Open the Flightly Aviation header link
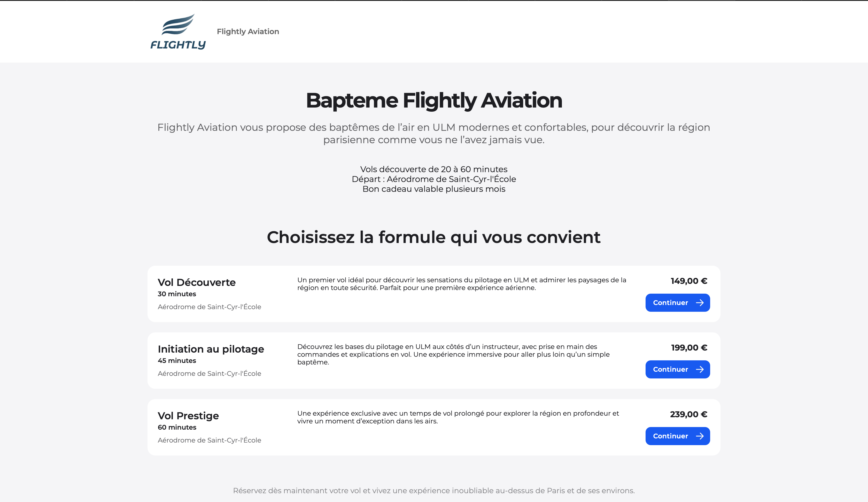 (x=248, y=31)
